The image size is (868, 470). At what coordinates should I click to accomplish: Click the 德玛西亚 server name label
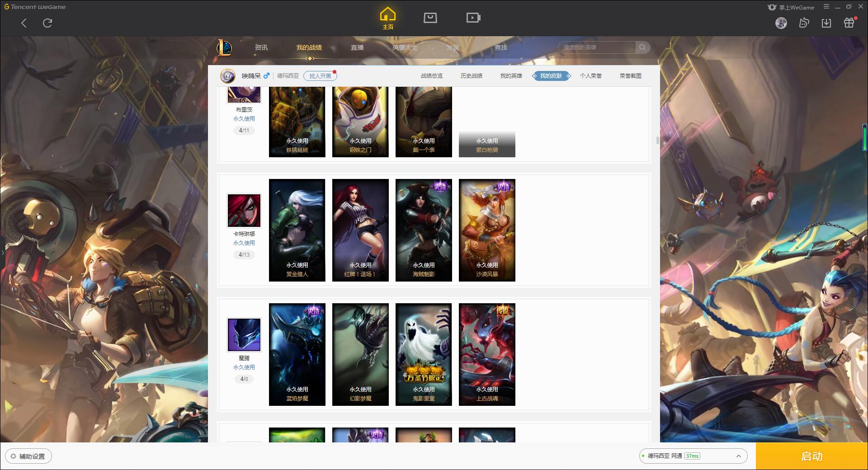tap(288, 76)
